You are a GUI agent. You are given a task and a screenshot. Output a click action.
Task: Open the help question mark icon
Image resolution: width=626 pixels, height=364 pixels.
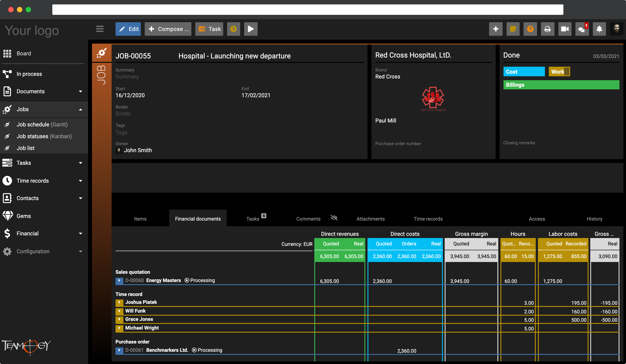point(530,29)
